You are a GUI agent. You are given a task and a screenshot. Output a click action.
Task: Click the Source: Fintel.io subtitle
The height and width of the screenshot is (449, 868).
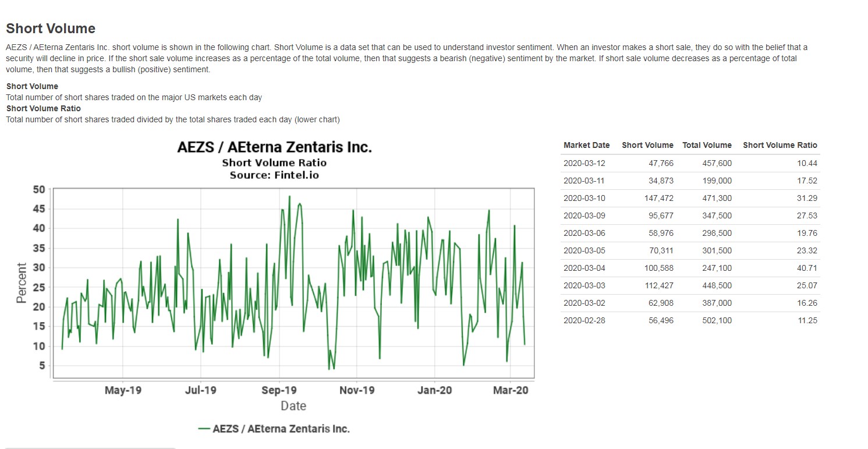(274, 175)
